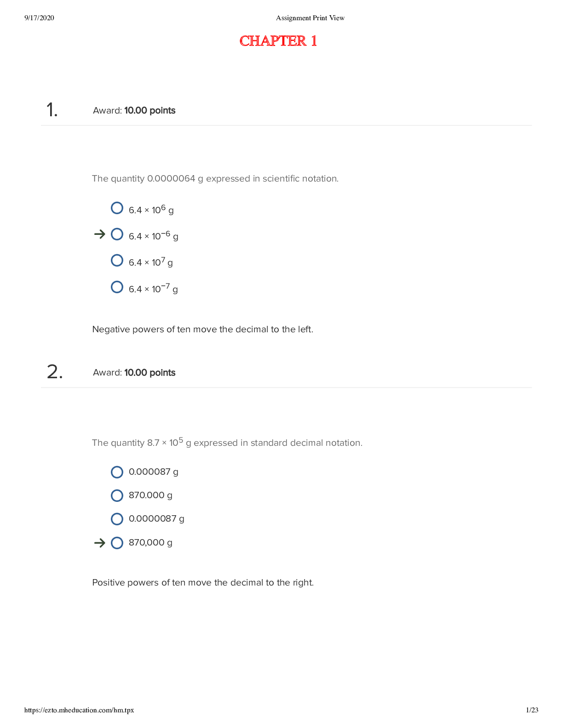Viewport: 563px width, 728px height.
Task: Choose the 6.4 × 10⁷ g option
Action: 117,261
